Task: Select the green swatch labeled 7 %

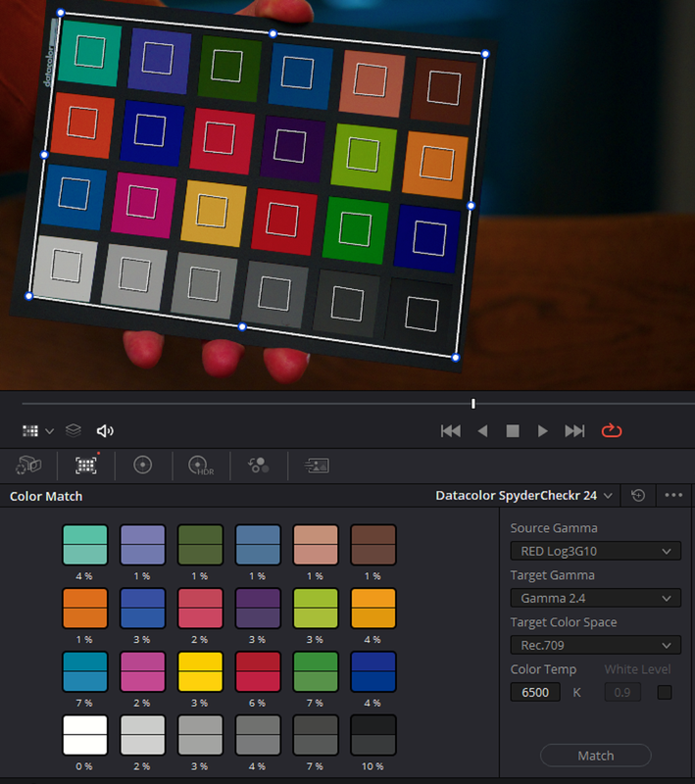Action: pos(316,671)
